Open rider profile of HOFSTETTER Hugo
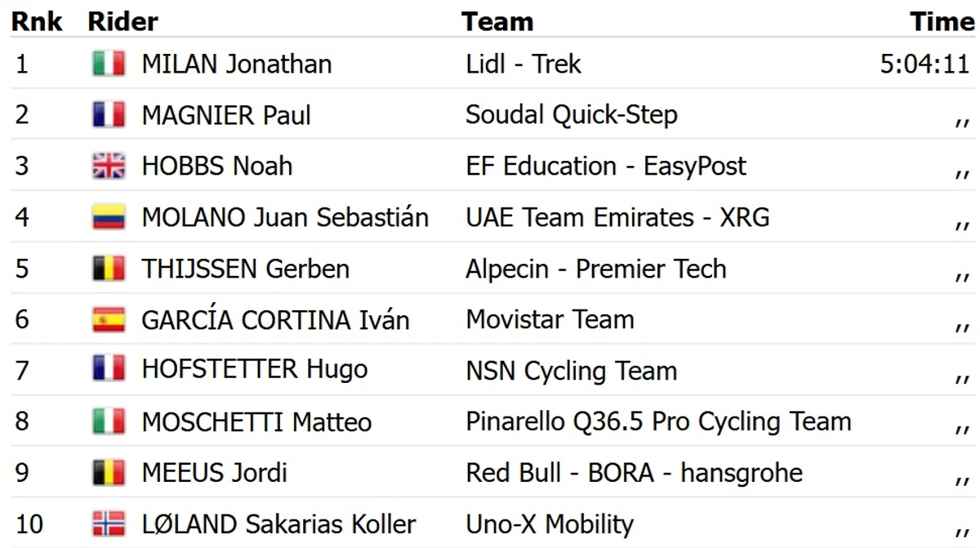The image size is (980, 548). pos(255,370)
